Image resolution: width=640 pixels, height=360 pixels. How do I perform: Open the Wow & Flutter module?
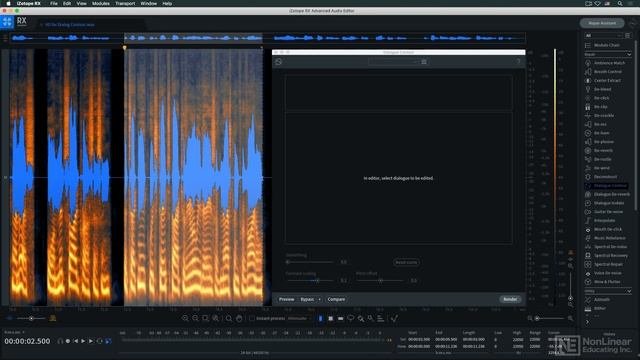[x=603, y=282]
